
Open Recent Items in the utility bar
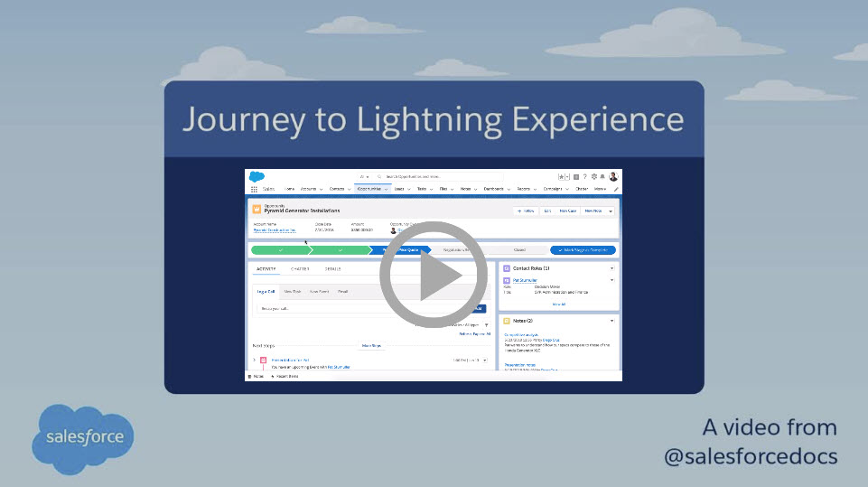point(285,376)
